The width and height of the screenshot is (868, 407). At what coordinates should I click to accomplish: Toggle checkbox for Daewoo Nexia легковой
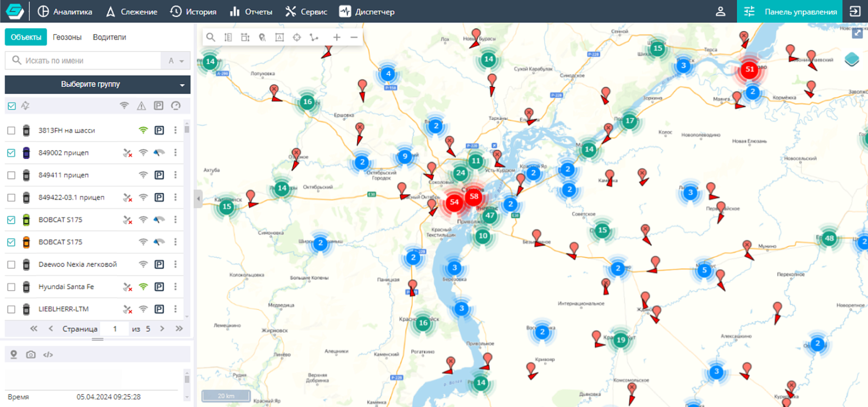click(x=11, y=264)
